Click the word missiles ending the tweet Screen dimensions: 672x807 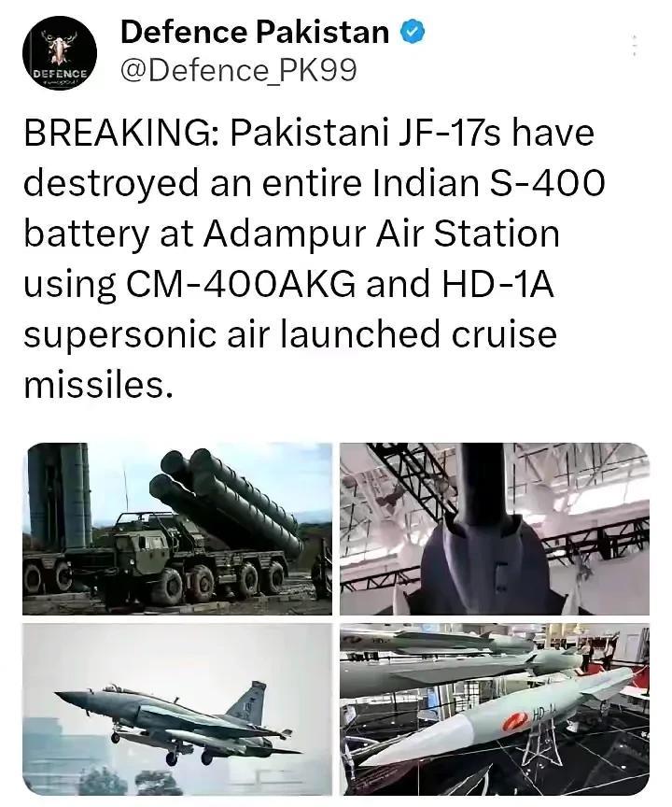point(96,385)
